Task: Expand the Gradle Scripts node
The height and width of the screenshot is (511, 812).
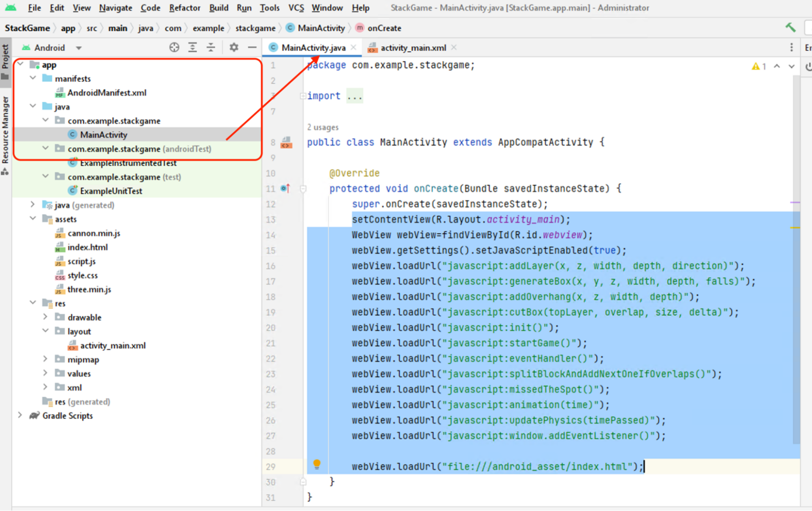Action: click(20, 415)
